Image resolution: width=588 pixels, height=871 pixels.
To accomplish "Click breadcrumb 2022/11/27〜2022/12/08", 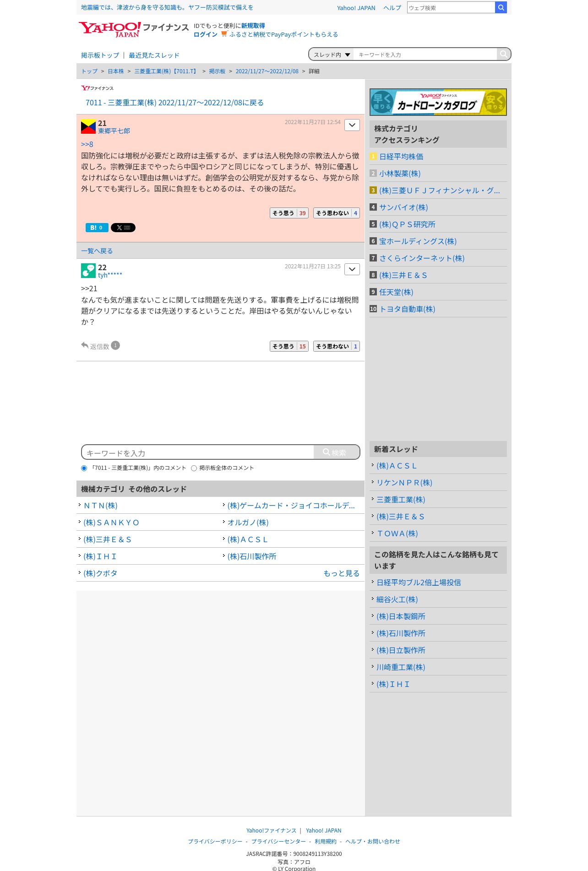I will pyautogui.click(x=267, y=71).
